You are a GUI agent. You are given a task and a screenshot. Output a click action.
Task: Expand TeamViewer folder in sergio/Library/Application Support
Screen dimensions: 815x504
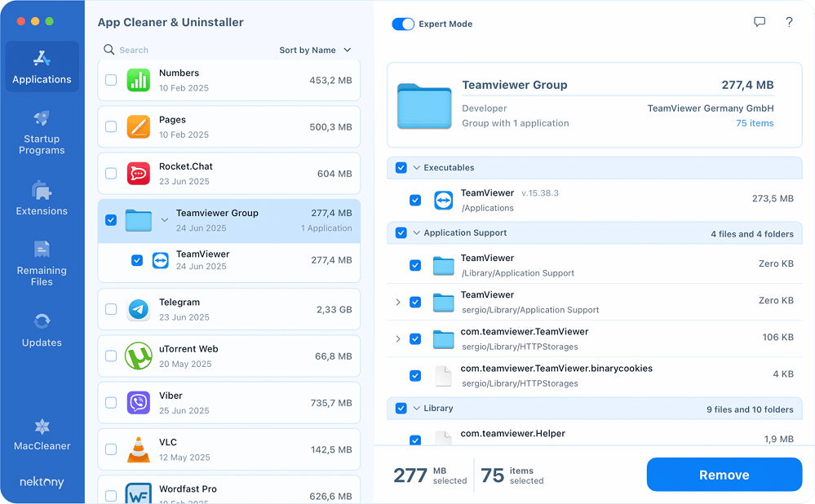point(398,303)
